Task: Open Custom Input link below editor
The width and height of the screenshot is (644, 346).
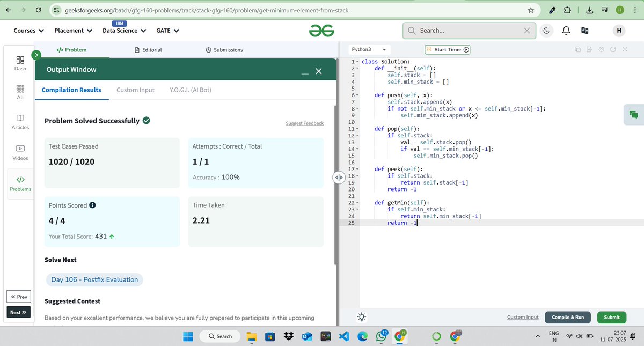Action: pyautogui.click(x=523, y=317)
